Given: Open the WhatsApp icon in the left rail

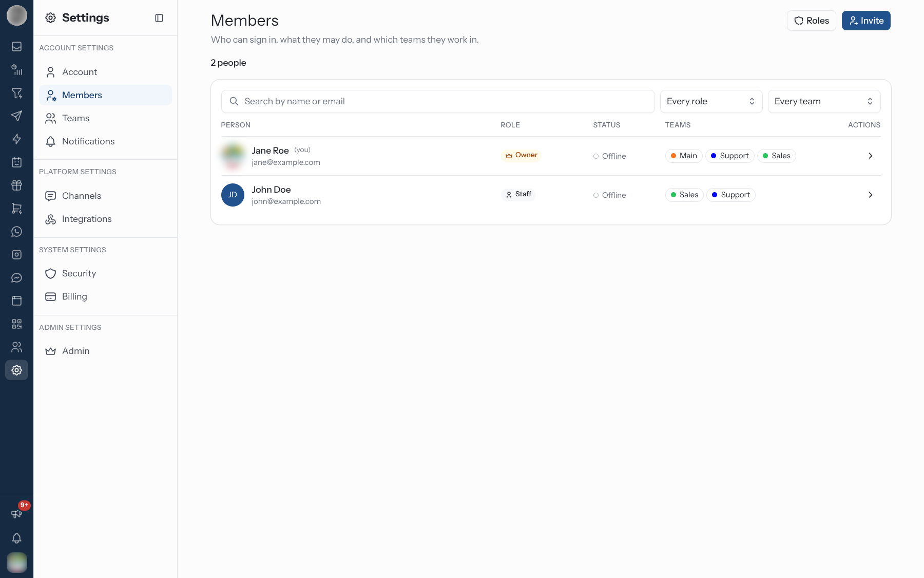Looking at the screenshot, I should coord(16,232).
